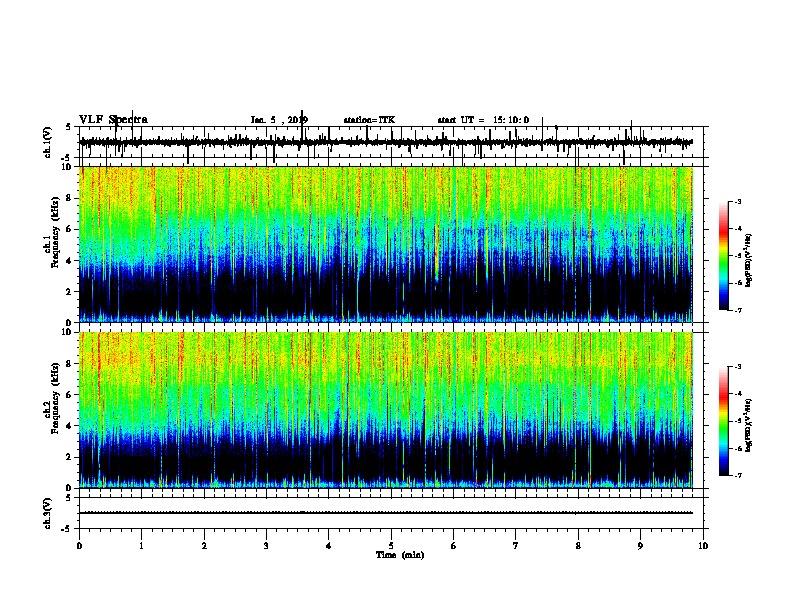Click the "ch.1(V)" waveform axis label
Screen dimensions: 792x612
click(x=48, y=142)
